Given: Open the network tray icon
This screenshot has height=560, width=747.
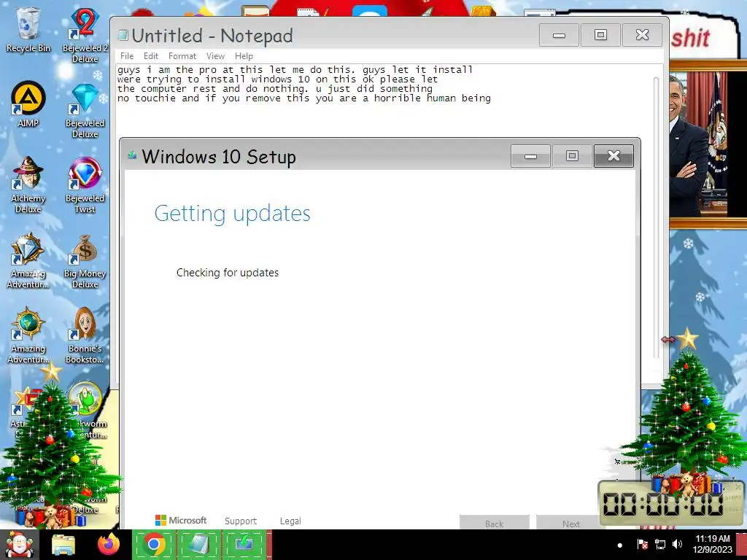Looking at the screenshot, I should pyautogui.click(x=660, y=544).
